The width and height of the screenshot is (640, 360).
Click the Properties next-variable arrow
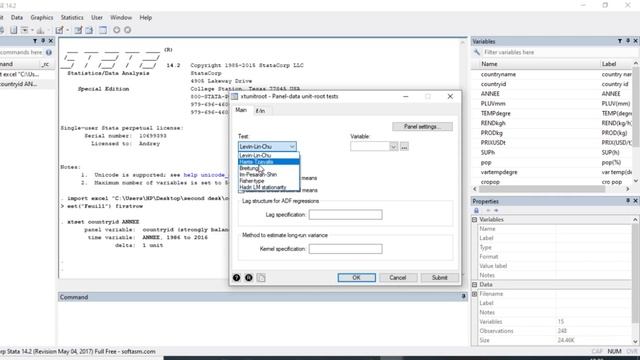pyautogui.click(x=496, y=210)
